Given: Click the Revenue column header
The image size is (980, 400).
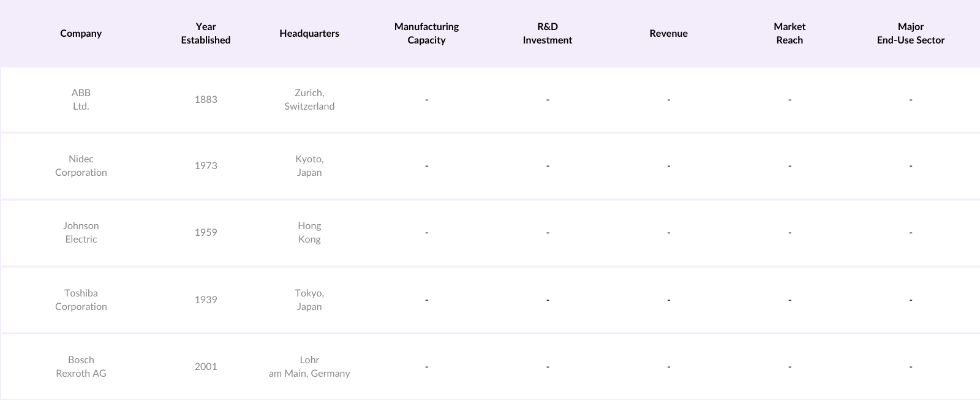Looking at the screenshot, I should 668,33.
